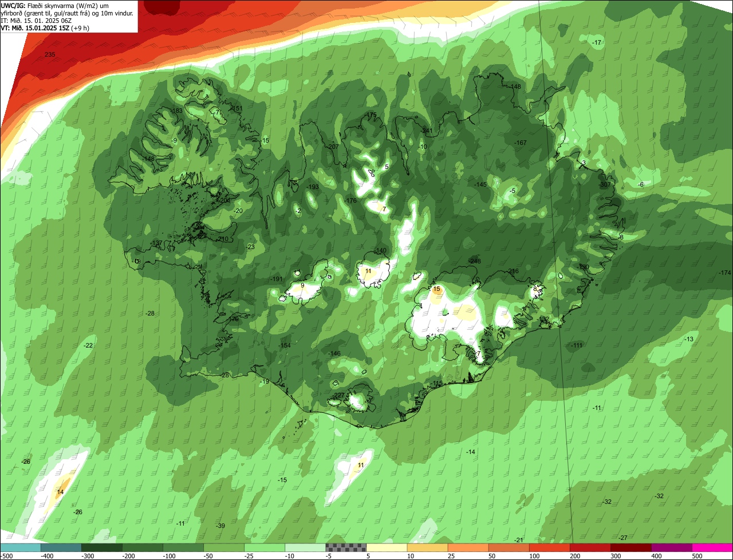Click the '-193' map value
Image resolution: width=733 pixels, height=560 pixels.
point(313,187)
